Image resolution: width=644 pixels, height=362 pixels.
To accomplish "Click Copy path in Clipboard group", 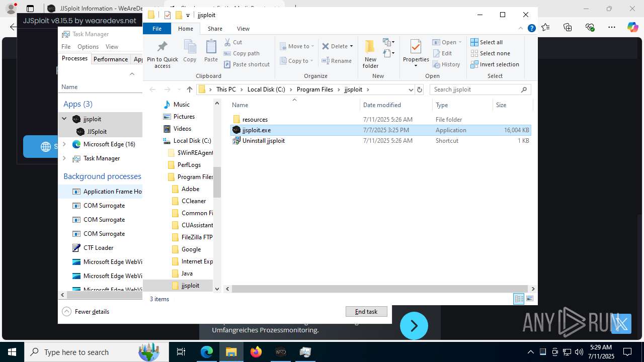I will (242, 53).
